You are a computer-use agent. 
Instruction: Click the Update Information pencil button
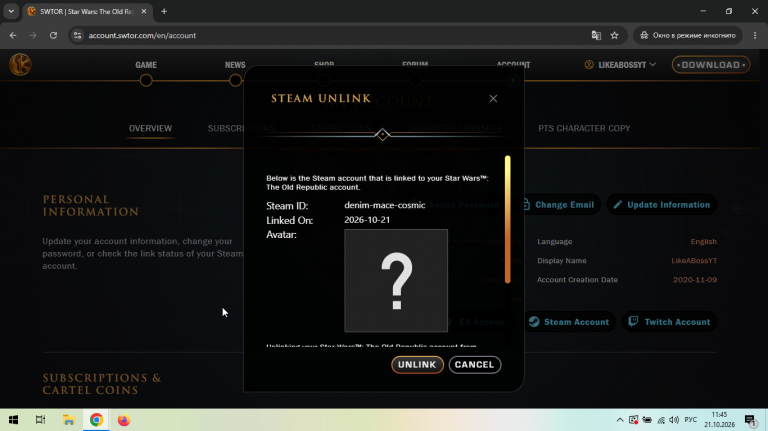662,205
